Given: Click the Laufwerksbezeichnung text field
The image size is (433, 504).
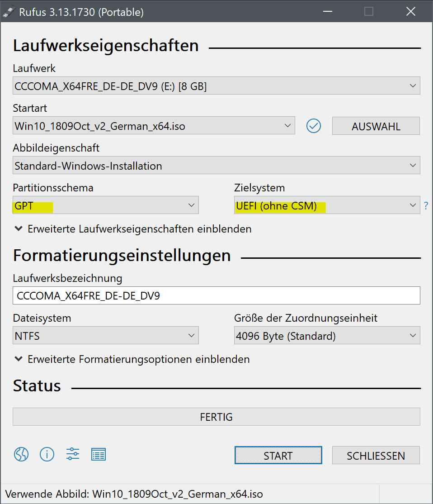Looking at the screenshot, I should tap(216, 295).
